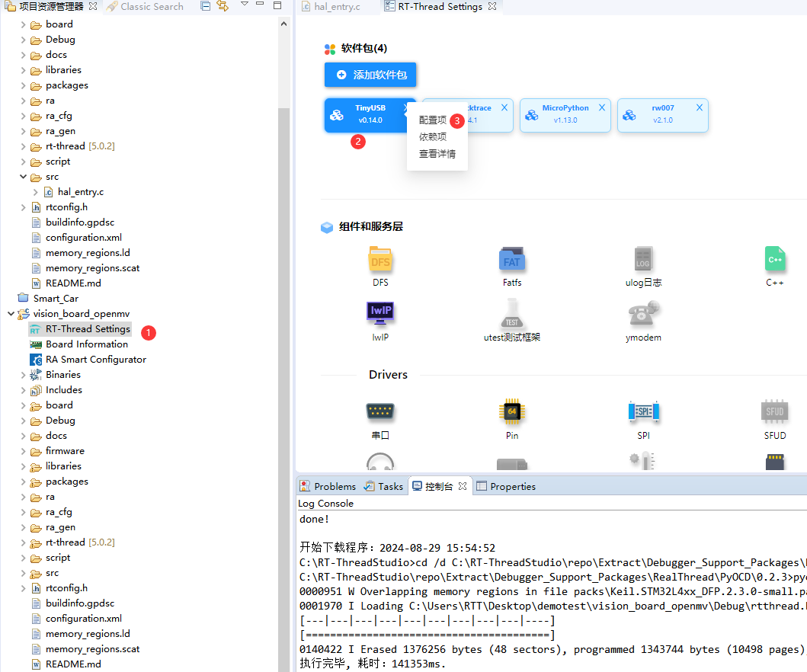Minimize the project explorer panel
Screen dimensions: 807x672
tap(260, 4)
